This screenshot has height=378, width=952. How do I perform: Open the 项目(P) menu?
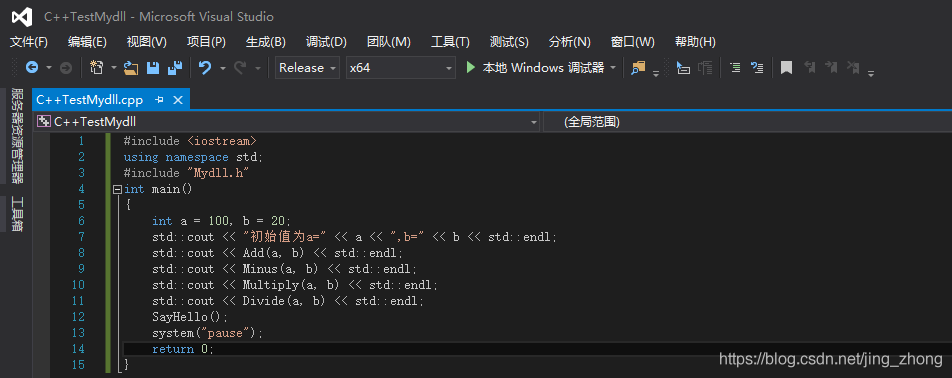coord(206,42)
